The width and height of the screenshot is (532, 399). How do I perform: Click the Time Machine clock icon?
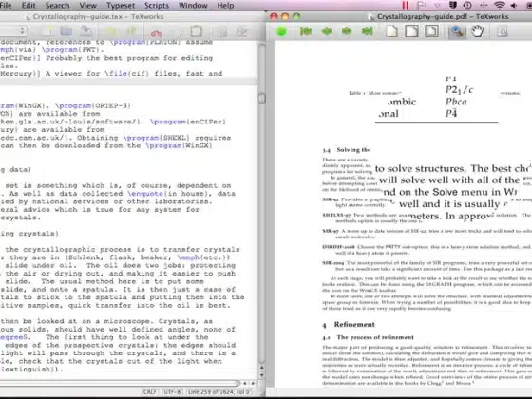[x=467, y=5]
